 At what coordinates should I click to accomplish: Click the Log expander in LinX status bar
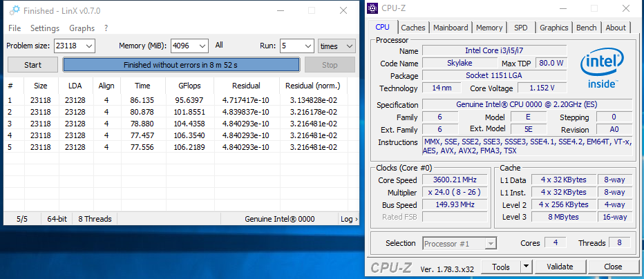[x=349, y=219]
